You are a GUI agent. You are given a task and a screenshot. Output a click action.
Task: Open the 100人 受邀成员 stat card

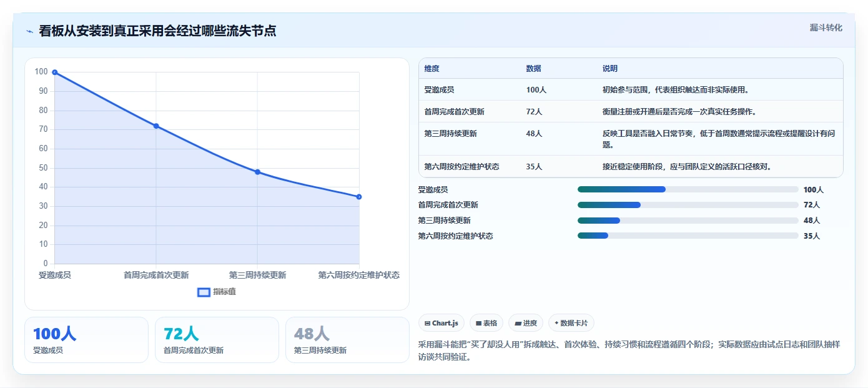tap(86, 340)
